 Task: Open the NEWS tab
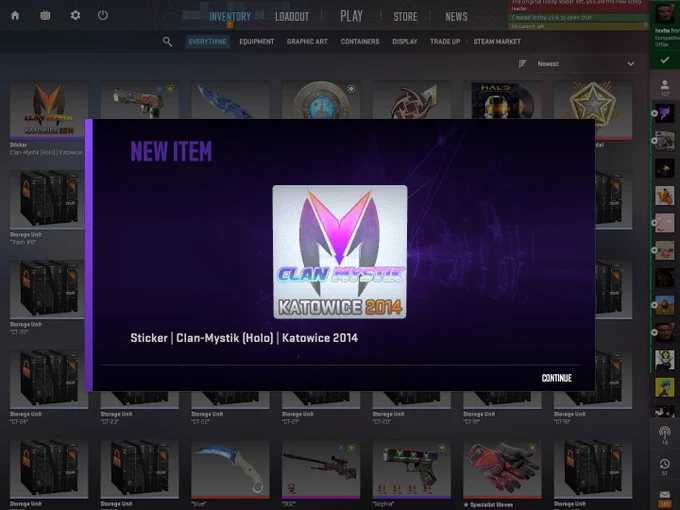pos(456,16)
